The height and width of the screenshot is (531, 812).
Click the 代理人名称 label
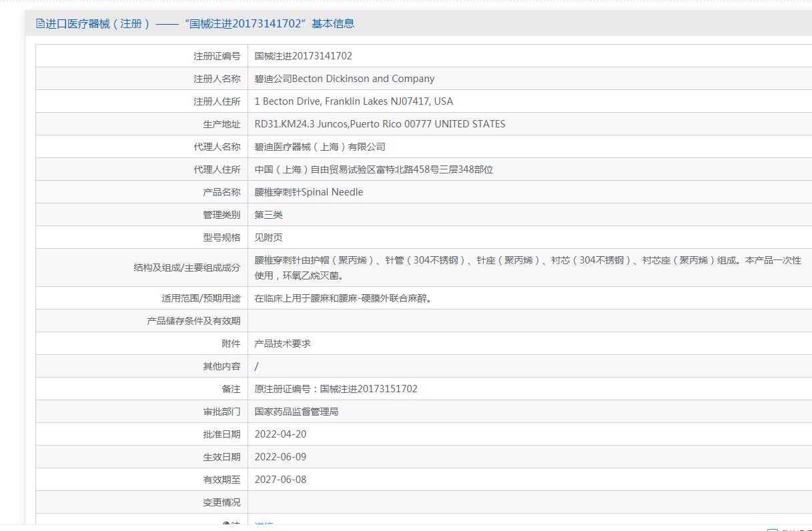[217, 147]
